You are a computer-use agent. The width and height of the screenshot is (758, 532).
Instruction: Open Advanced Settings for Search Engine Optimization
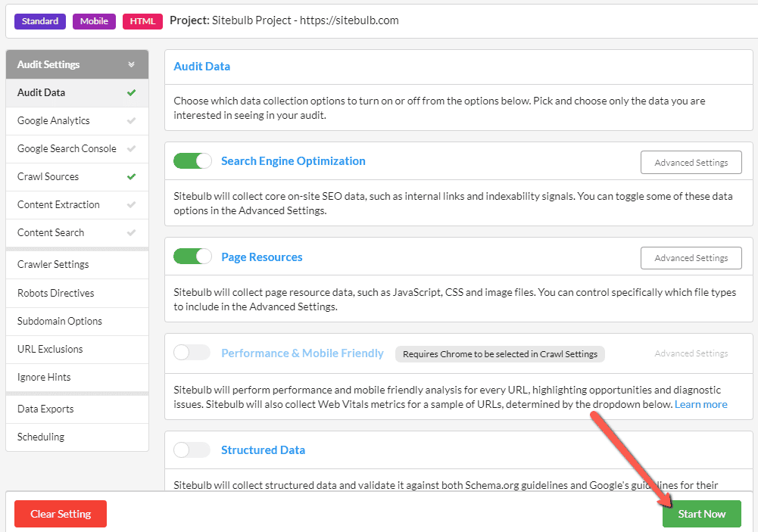(691, 163)
